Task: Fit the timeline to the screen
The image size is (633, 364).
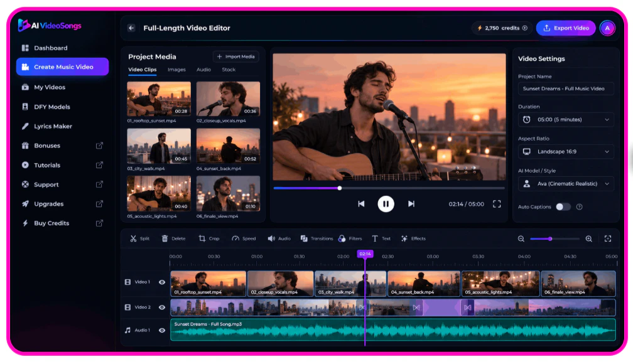Action: 608,239
